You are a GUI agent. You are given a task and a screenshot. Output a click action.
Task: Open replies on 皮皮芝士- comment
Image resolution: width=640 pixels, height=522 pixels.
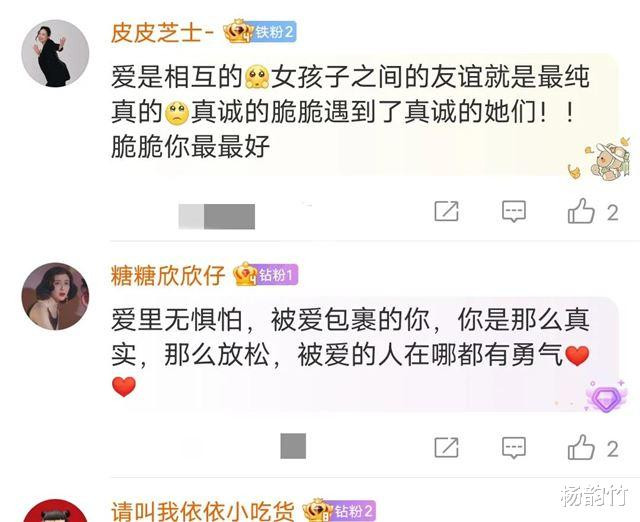pos(514,211)
